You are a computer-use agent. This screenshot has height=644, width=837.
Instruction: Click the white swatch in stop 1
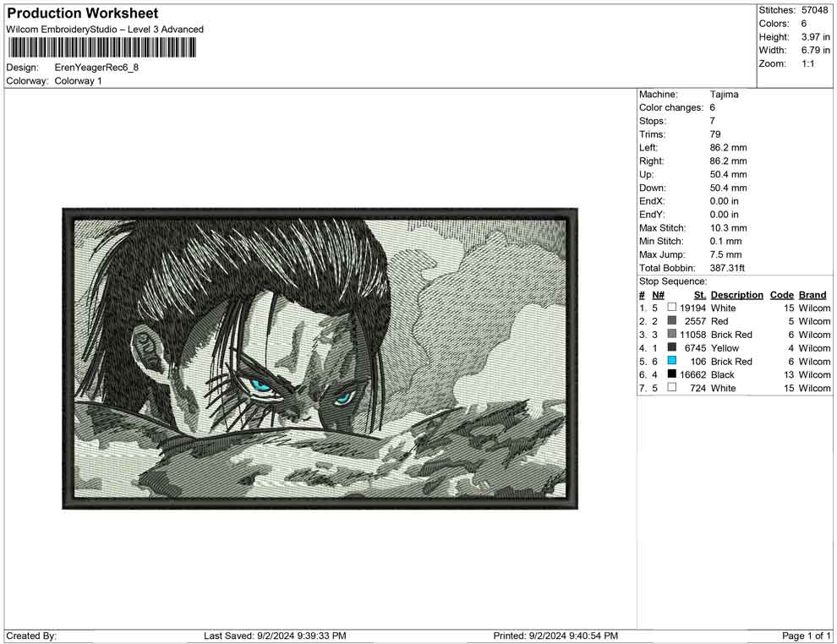(672, 308)
